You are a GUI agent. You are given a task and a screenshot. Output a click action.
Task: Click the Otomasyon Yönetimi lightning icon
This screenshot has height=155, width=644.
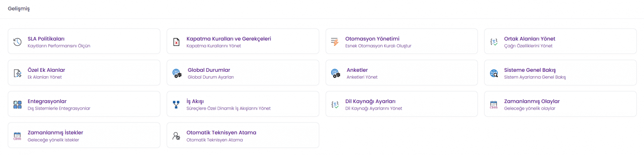pos(335,42)
